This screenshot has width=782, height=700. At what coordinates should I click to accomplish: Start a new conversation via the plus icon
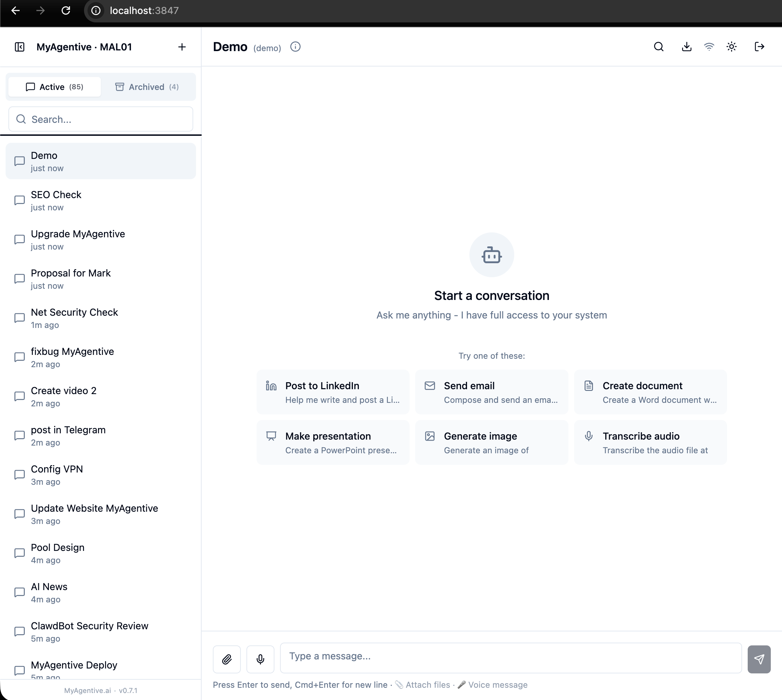(x=182, y=47)
